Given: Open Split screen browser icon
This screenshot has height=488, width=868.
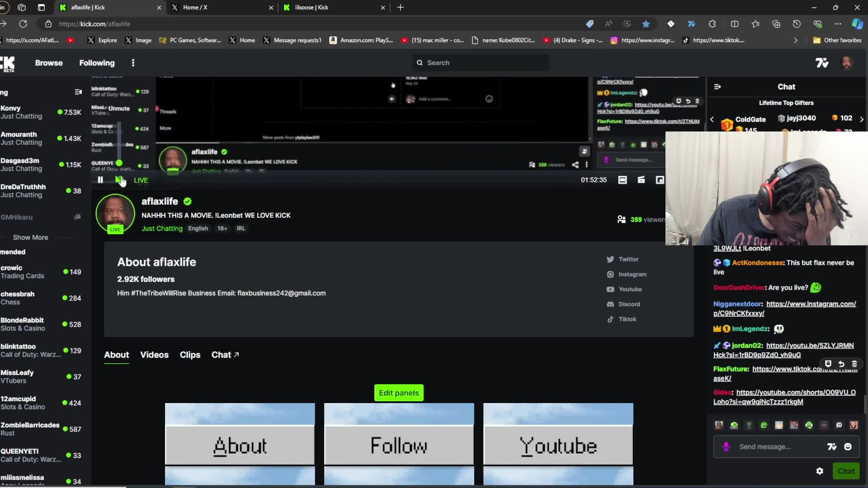Looking at the screenshot, I should point(735,24).
